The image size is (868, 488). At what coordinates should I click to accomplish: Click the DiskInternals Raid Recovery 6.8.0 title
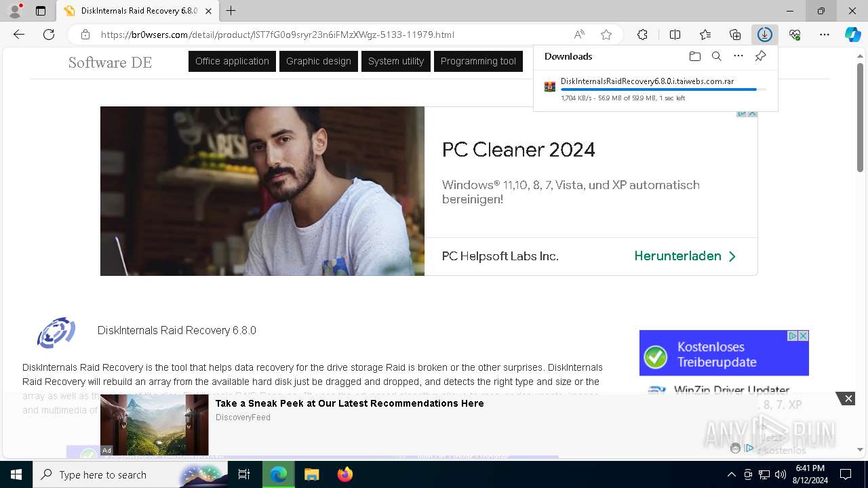177,331
